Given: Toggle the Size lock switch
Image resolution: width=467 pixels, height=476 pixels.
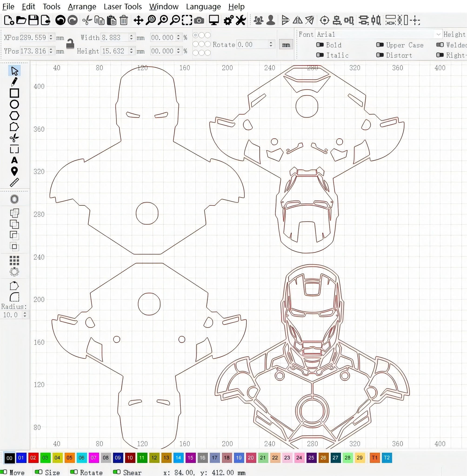Looking at the screenshot, I should [x=39, y=472].
